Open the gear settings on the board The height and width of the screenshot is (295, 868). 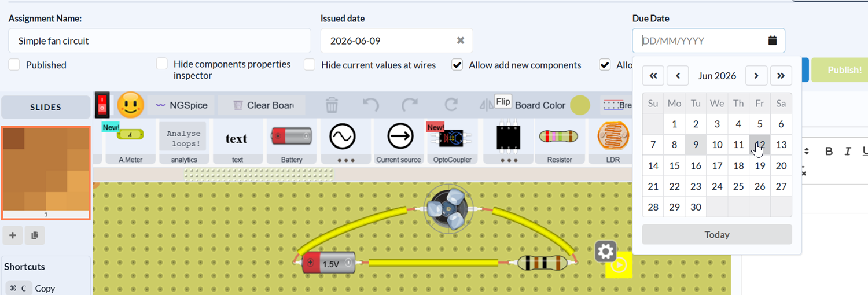[x=605, y=252]
